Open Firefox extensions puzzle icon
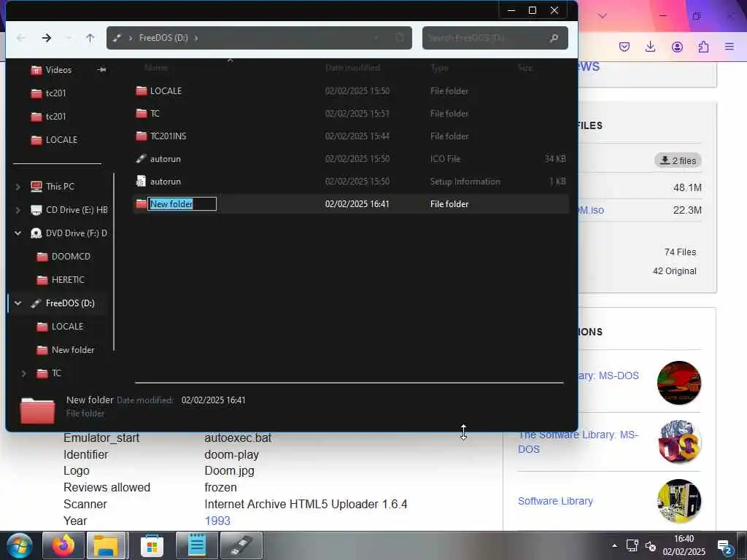Image resolution: width=747 pixels, height=560 pixels. (x=703, y=46)
